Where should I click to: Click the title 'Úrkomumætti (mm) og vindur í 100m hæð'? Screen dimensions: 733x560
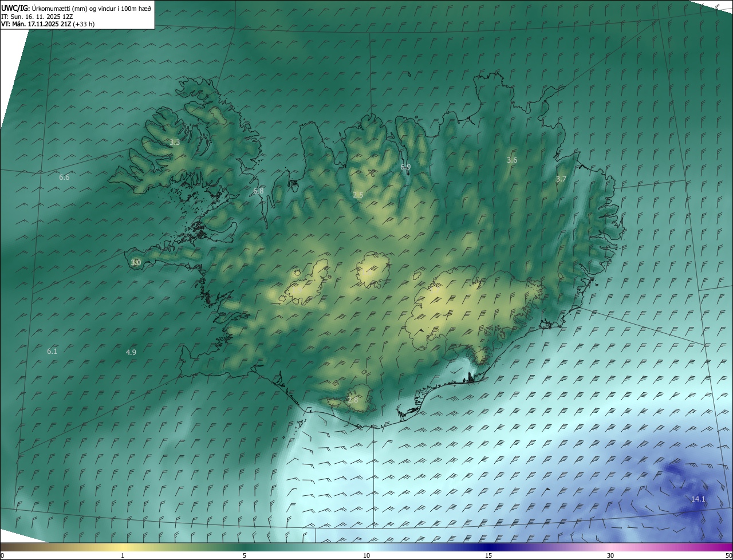click(x=92, y=8)
